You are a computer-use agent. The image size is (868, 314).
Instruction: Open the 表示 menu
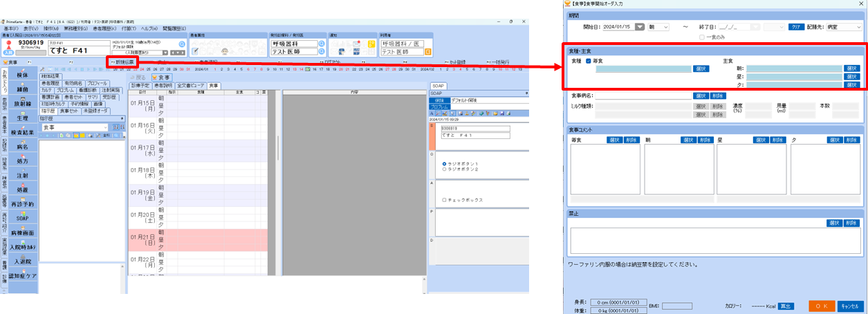[x=30, y=28]
